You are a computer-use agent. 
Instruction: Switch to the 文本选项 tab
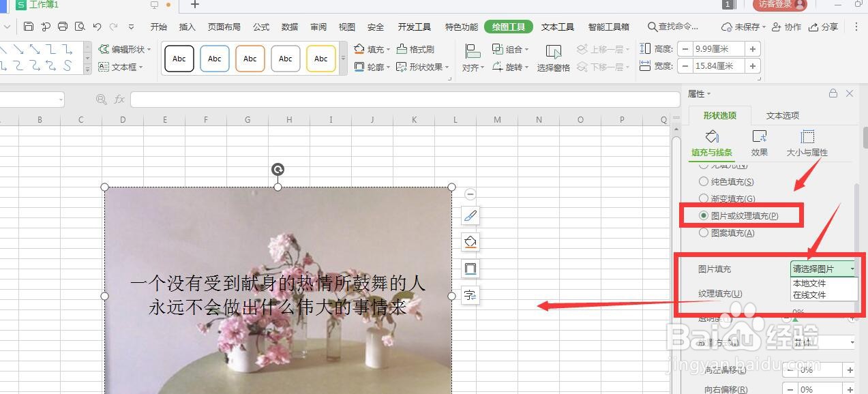[x=782, y=115]
